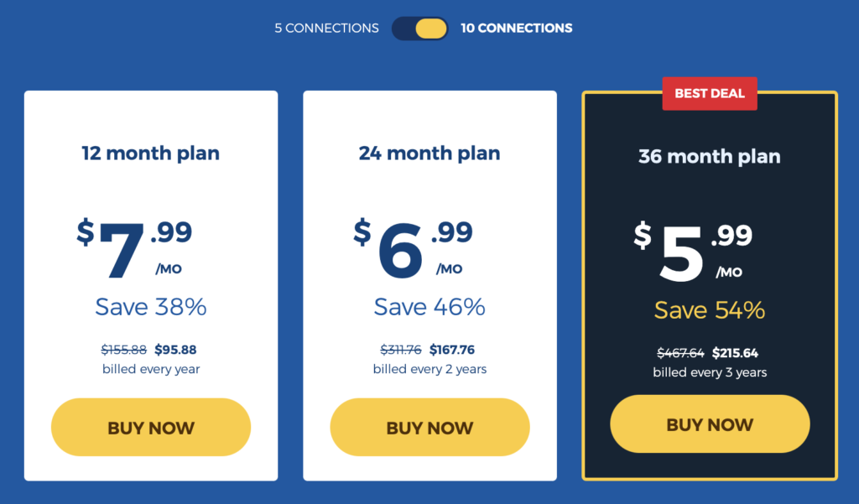Image resolution: width=859 pixels, height=504 pixels.
Task: Click the $215.64 total price
Action: tap(735, 353)
